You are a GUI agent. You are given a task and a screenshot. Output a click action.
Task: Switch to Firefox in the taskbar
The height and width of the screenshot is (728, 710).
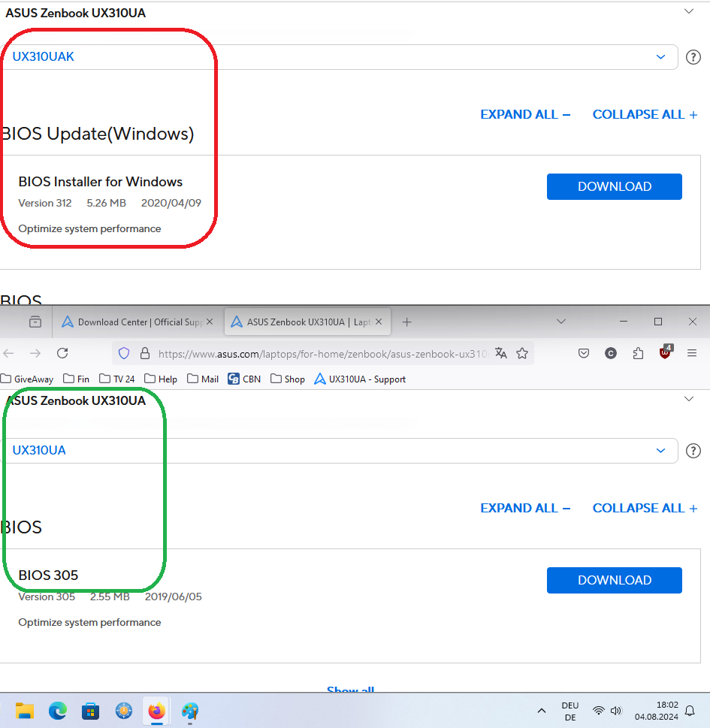tap(156, 711)
